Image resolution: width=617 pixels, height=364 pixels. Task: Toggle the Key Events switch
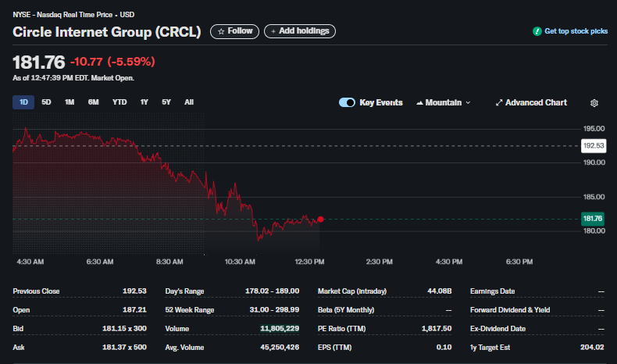click(x=347, y=102)
